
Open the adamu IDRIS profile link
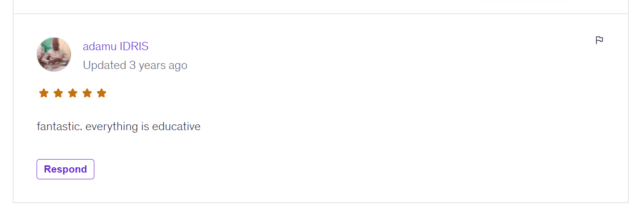(116, 46)
